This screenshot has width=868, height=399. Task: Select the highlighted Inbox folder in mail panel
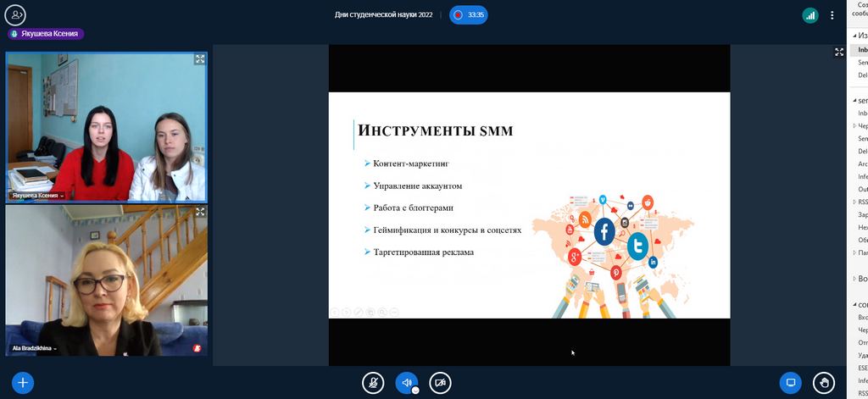pyautogui.click(x=860, y=50)
